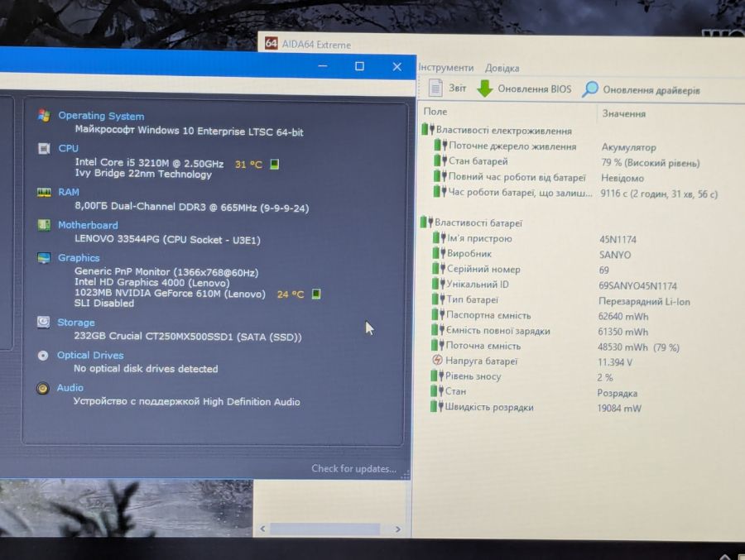Click the green Оновлення BIOS arrow icon
Screen dimensions: 745x560
coord(484,89)
